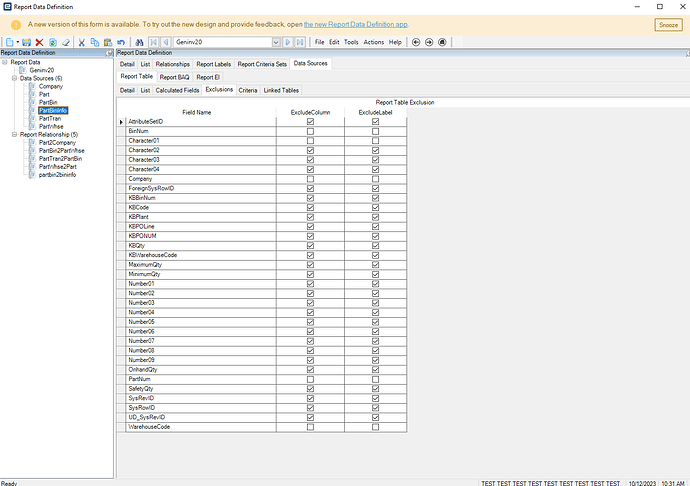This screenshot has height=486, width=690.
Task: Select PartTran in the data sources tree
Action: (x=50, y=118)
